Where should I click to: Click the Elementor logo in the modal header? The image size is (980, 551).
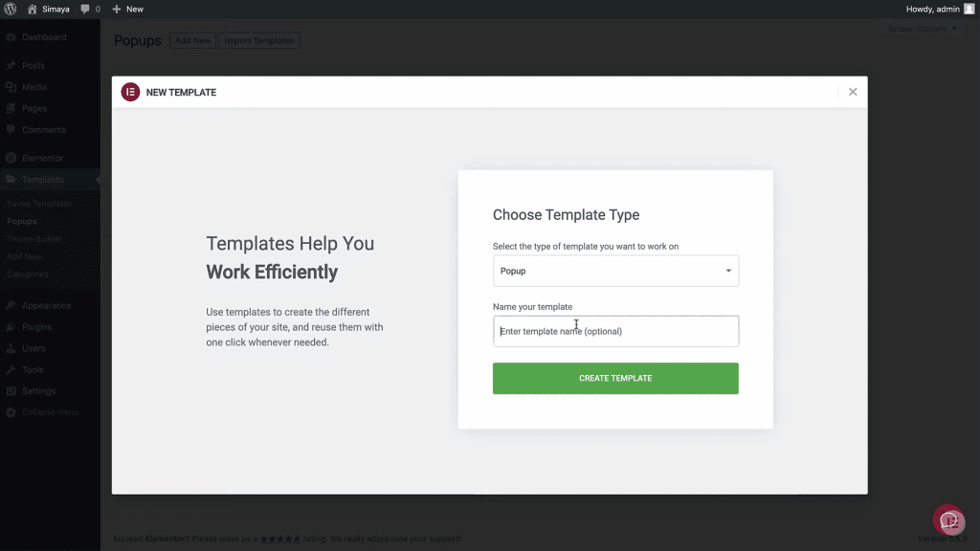coord(130,92)
